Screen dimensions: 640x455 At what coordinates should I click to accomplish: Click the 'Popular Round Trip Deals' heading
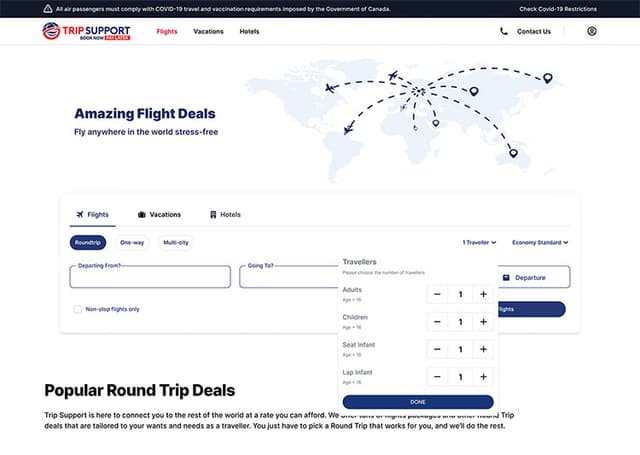140,390
